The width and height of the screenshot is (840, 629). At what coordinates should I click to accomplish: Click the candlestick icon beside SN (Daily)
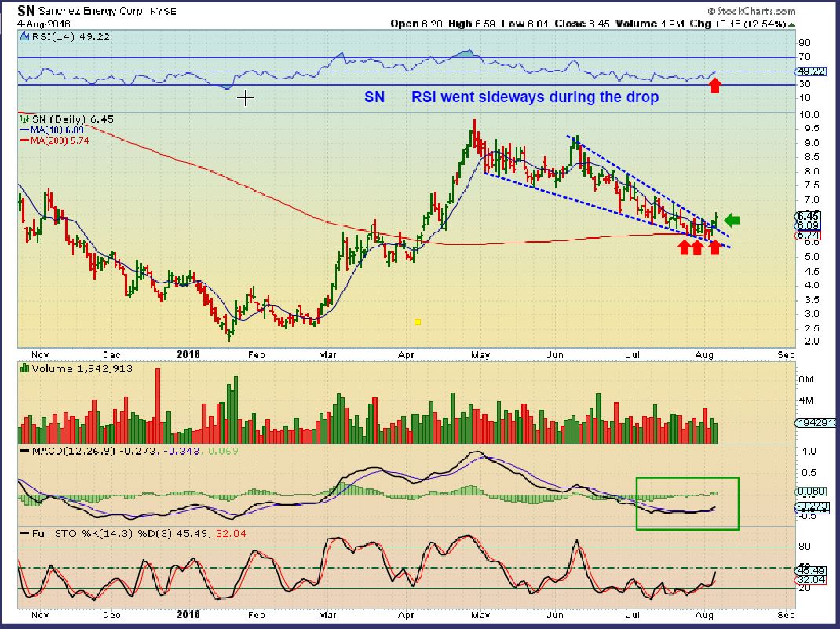[x=24, y=119]
